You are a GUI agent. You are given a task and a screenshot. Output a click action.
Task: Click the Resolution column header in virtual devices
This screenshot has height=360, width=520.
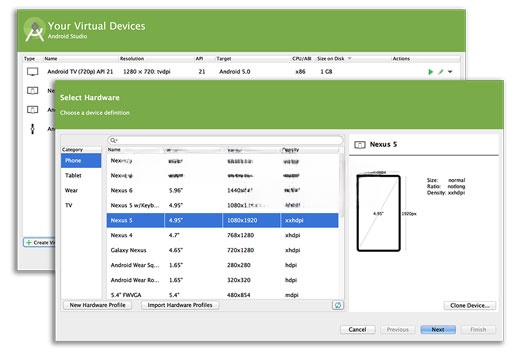[x=132, y=59]
